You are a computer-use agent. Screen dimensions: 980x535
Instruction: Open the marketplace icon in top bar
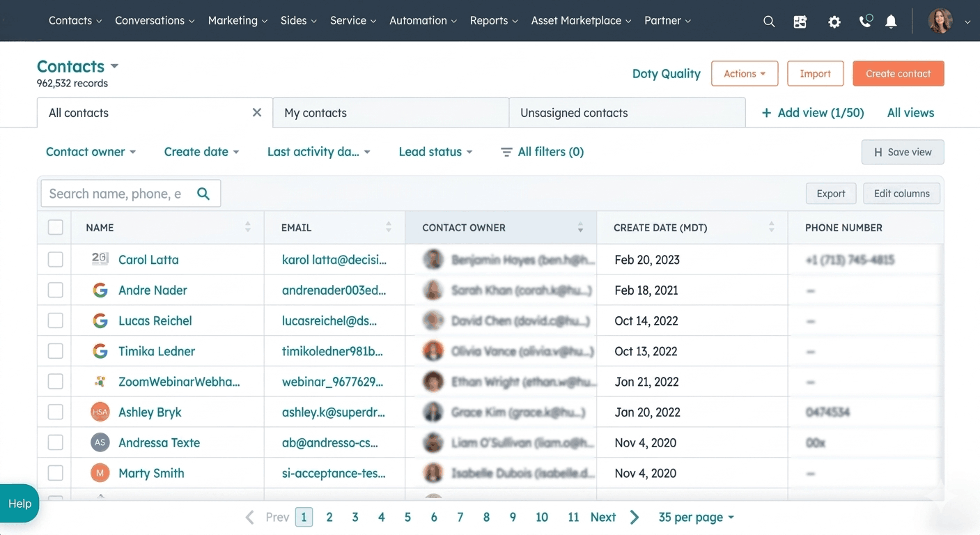[x=800, y=22]
